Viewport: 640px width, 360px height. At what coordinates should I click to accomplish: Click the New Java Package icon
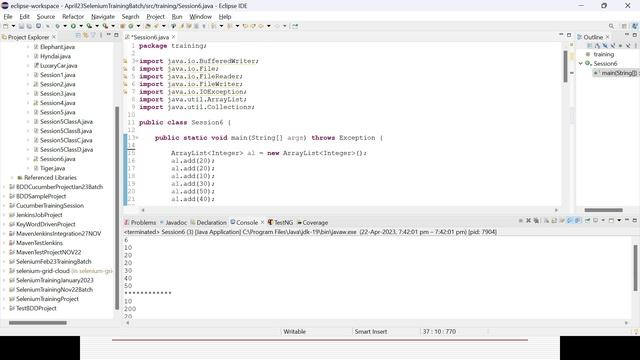click(x=122, y=26)
